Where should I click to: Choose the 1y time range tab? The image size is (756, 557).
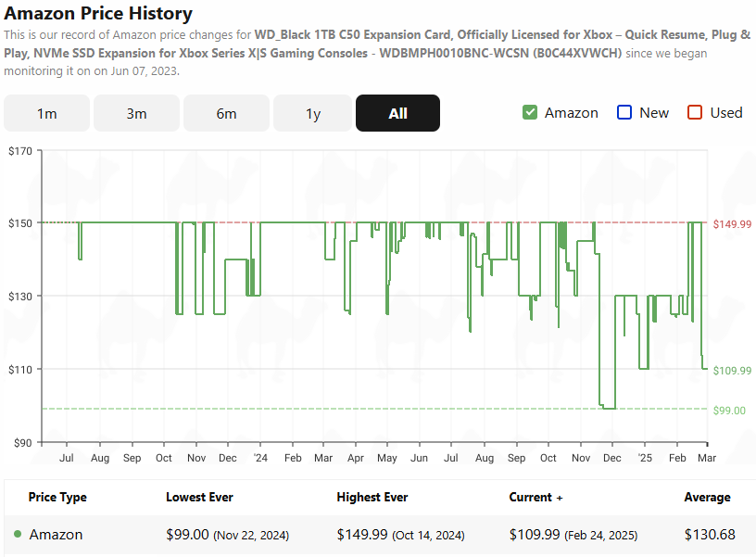[313, 113]
